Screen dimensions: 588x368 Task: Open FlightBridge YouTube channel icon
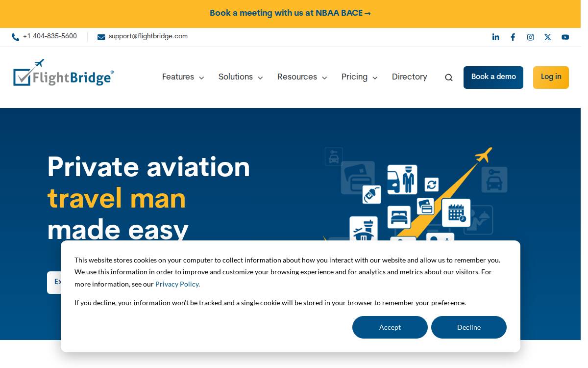click(565, 37)
